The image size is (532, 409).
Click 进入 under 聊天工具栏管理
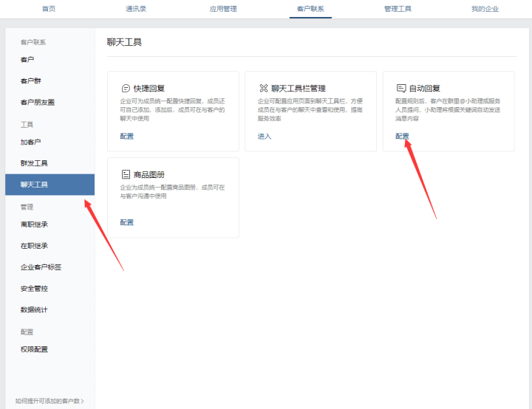[x=265, y=137]
